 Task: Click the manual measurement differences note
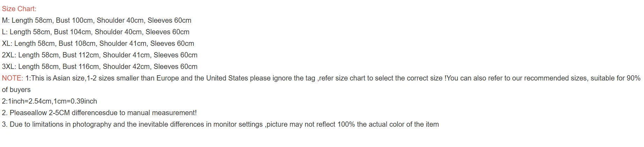[x=99, y=113]
